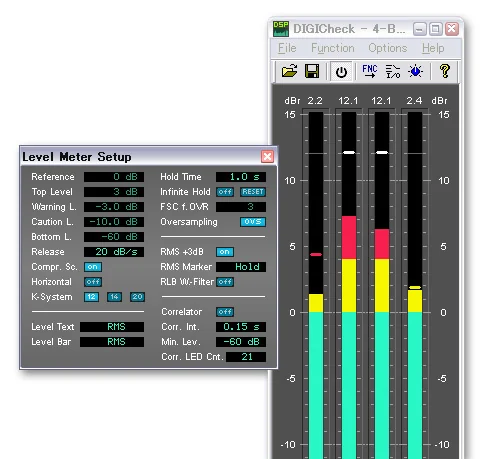Click the second channel level meter bar
Viewport: 487px width, 459px height.
pos(349,285)
